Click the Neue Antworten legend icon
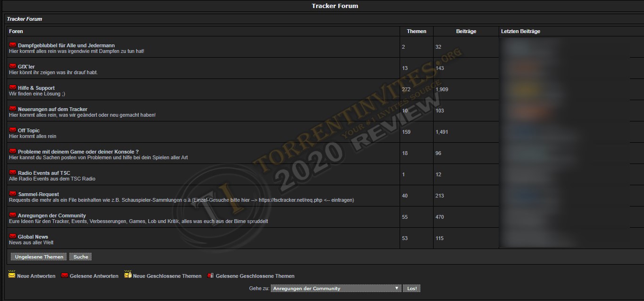Screen dimensions: 644x301 12,275
